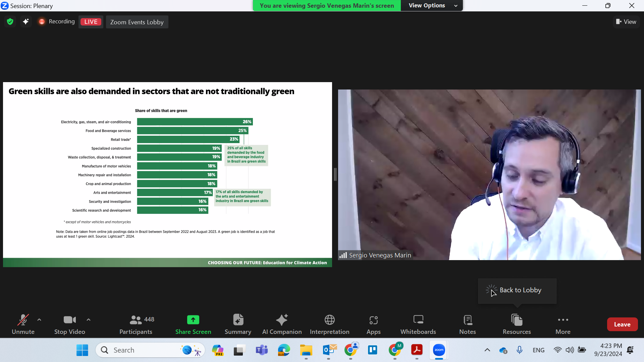Viewport: 644px width, 362px height.
Task: Open the Participants list
Action: (x=136, y=324)
